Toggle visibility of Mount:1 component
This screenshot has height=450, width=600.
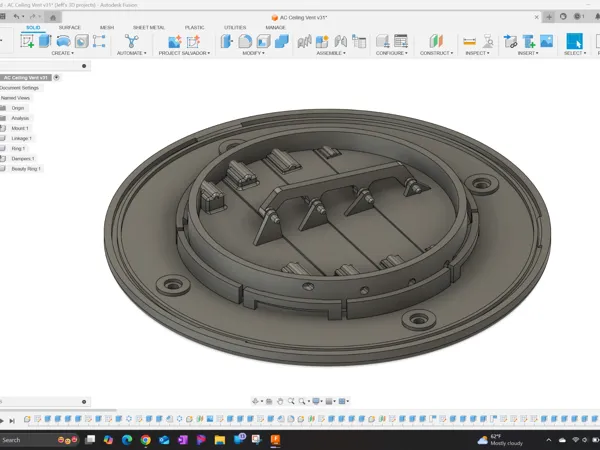[3, 128]
